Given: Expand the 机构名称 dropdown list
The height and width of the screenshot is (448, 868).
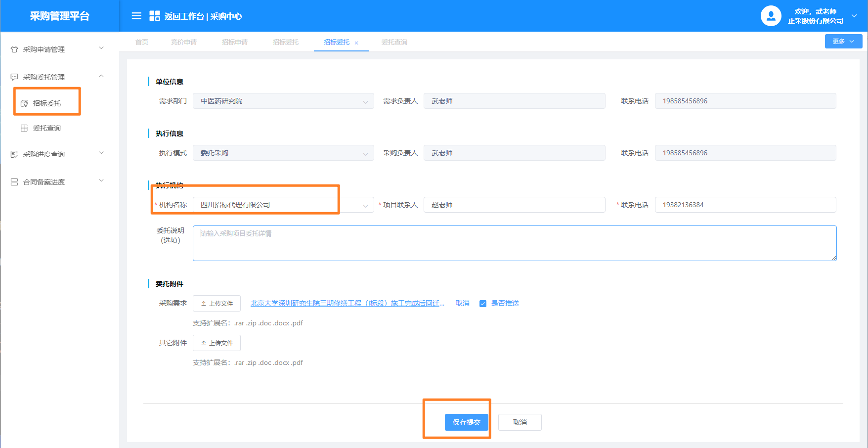Looking at the screenshot, I should tap(365, 205).
